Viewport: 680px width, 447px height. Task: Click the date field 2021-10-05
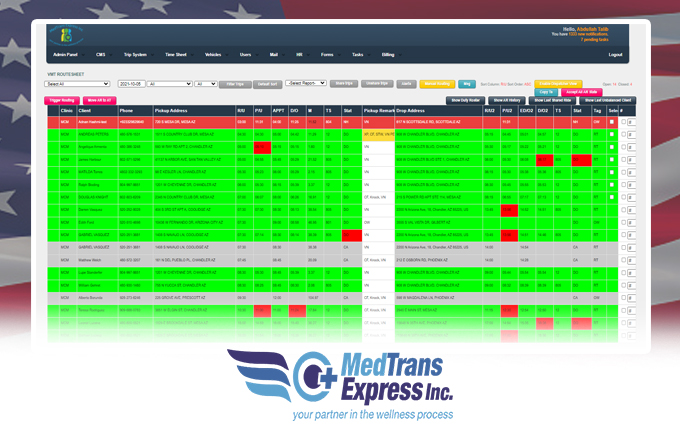tap(131, 84)
